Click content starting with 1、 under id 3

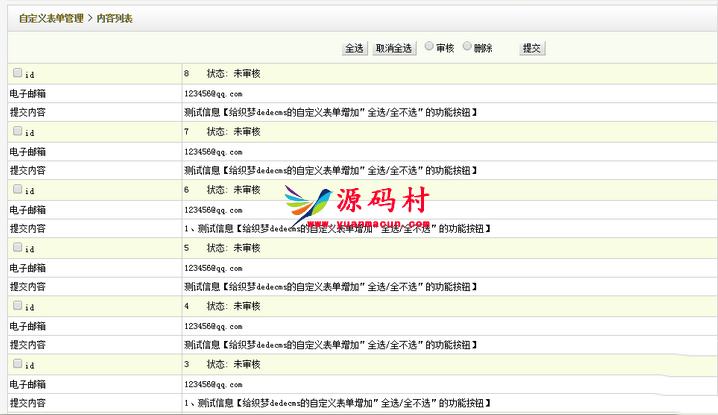(x=337, y=404)
